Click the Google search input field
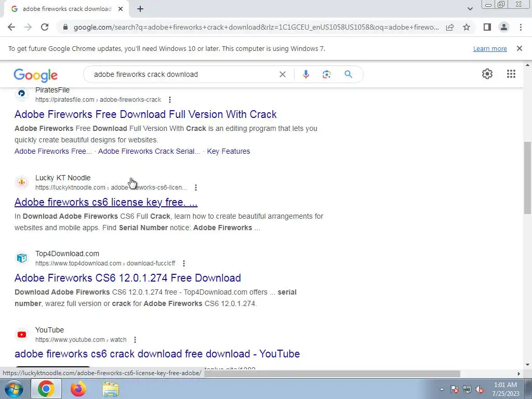The width and height of the screenshot is (532, 399). (x=183, y=74)
